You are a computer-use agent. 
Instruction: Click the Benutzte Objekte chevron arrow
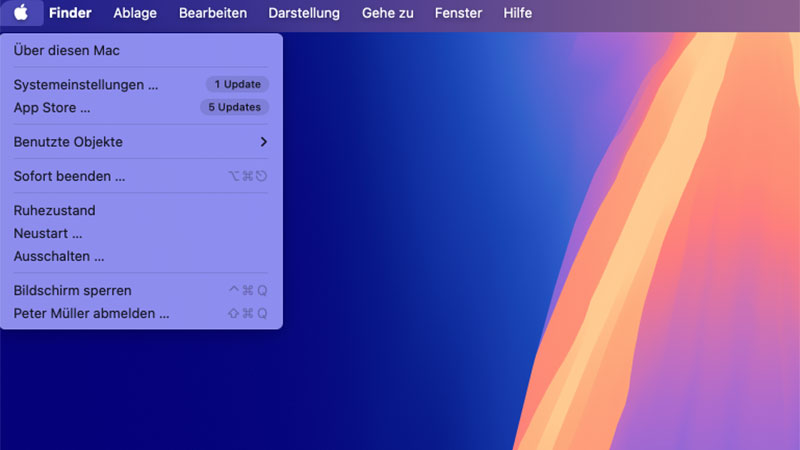[264, 142]
